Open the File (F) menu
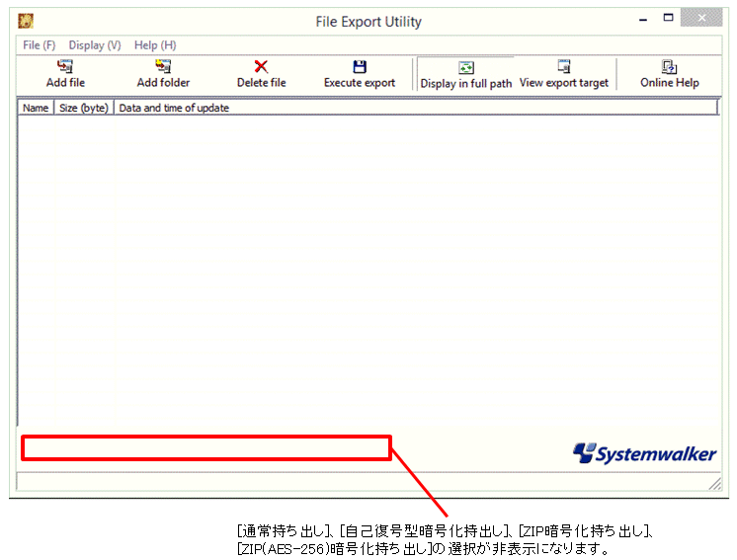 tap(39, 45)
